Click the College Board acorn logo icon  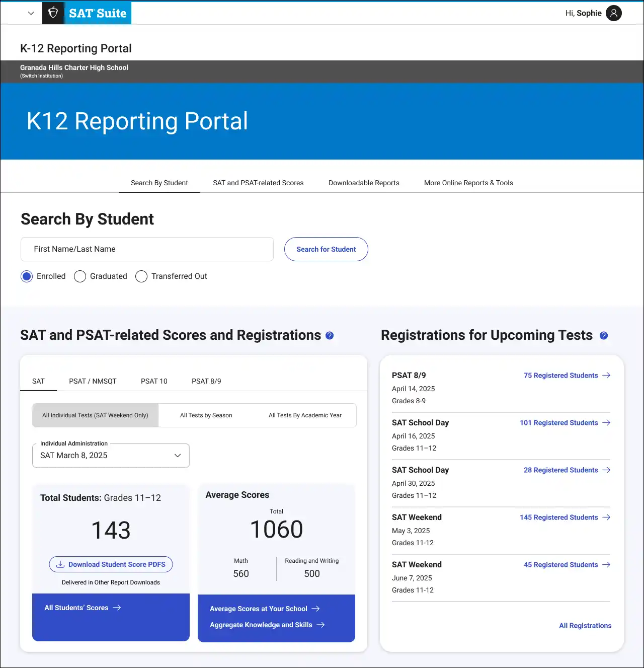pyautogui.click(x=53, y=13)
